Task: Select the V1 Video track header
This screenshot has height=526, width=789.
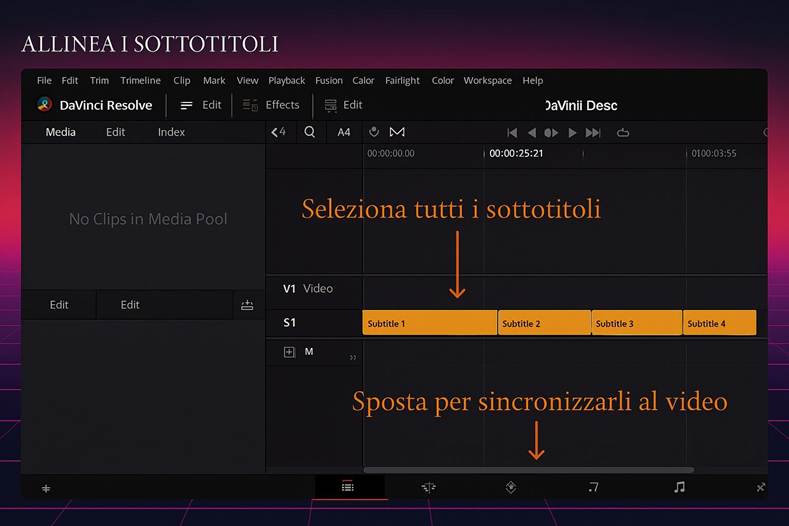Action: (314, 288)
